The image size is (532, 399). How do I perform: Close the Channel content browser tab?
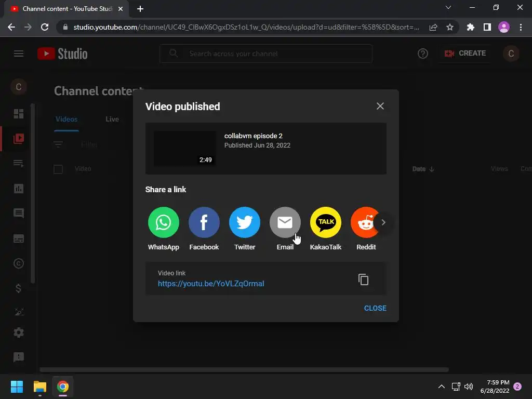coord(121,9)
